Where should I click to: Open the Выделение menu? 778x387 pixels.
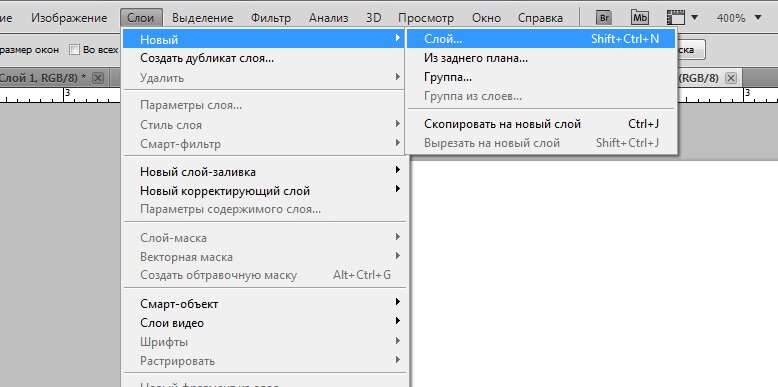pos(202,18)
